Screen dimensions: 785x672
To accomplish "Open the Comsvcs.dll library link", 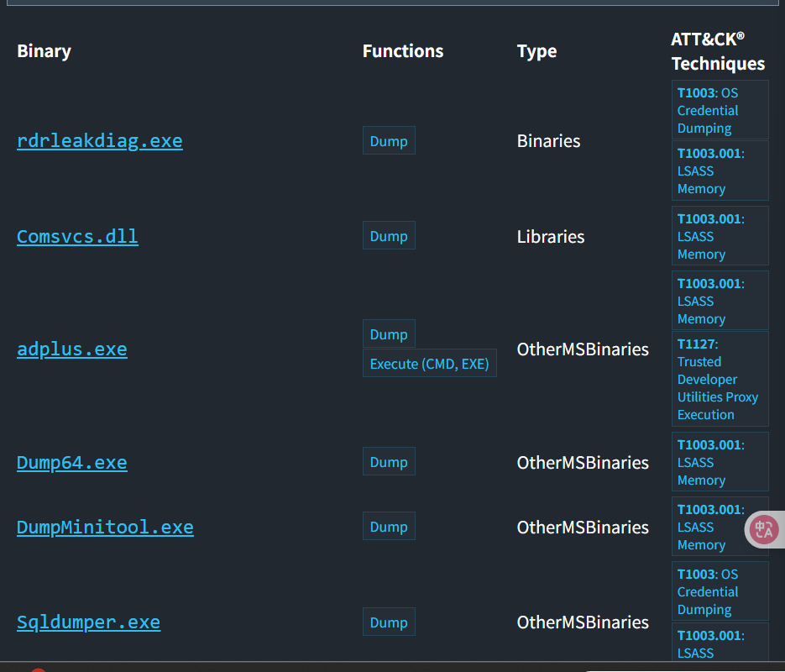I will [x=77, y=236].
